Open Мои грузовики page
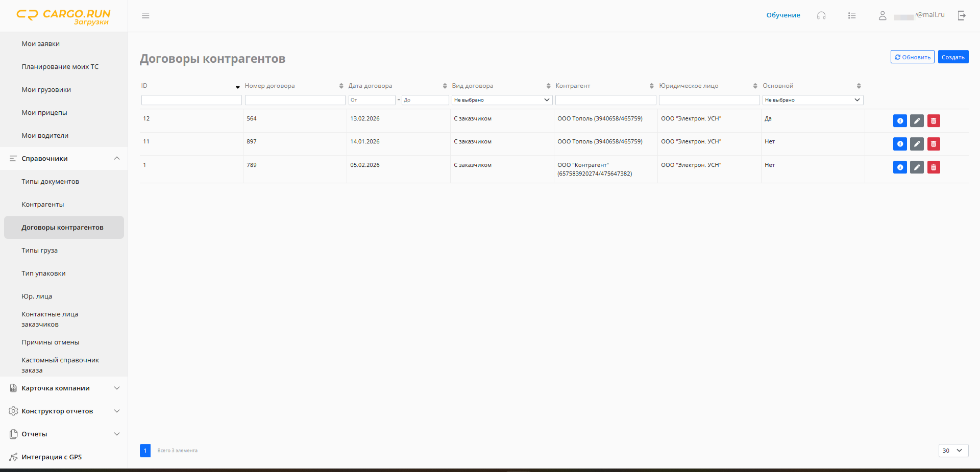Viewport: 980px width, 472px height. [46, 90]
